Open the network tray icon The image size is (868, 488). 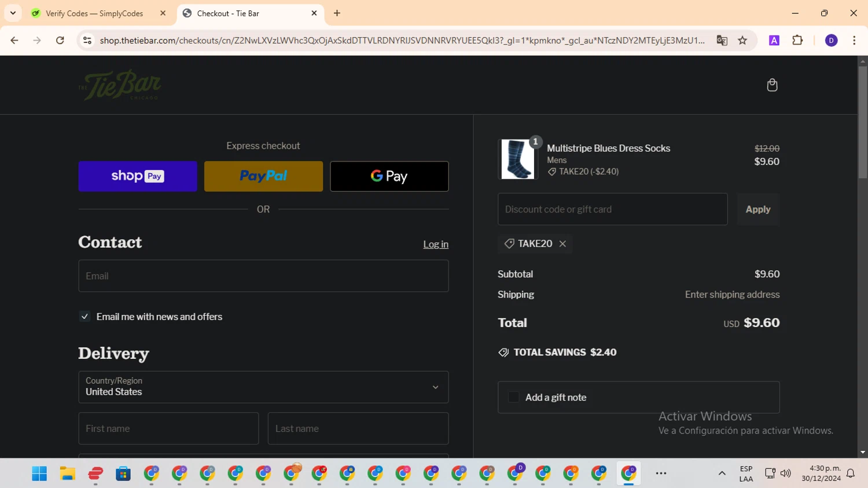[x=770, y=474]
